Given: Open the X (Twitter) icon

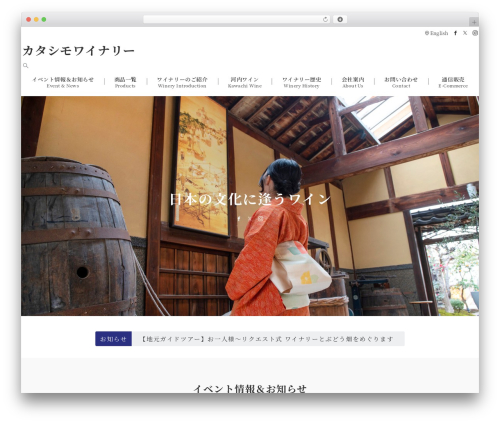Looking at the screenshot, I should (x=465, y=33).
